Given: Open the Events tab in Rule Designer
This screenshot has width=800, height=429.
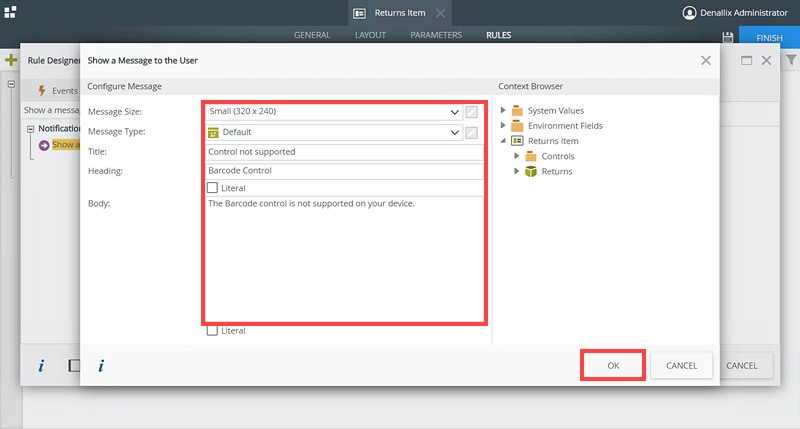Looking at the screenshot, I should (59, 91).
